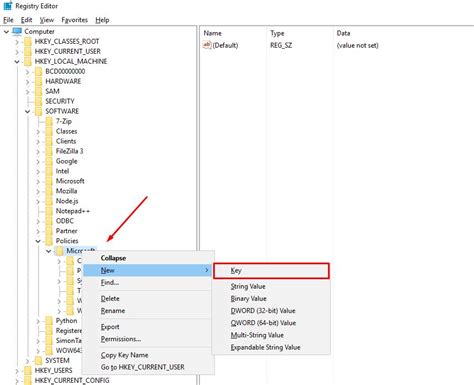Viewport: 474px width, 385px height.
Task: Click the Type column header
Action: (277, 33)
